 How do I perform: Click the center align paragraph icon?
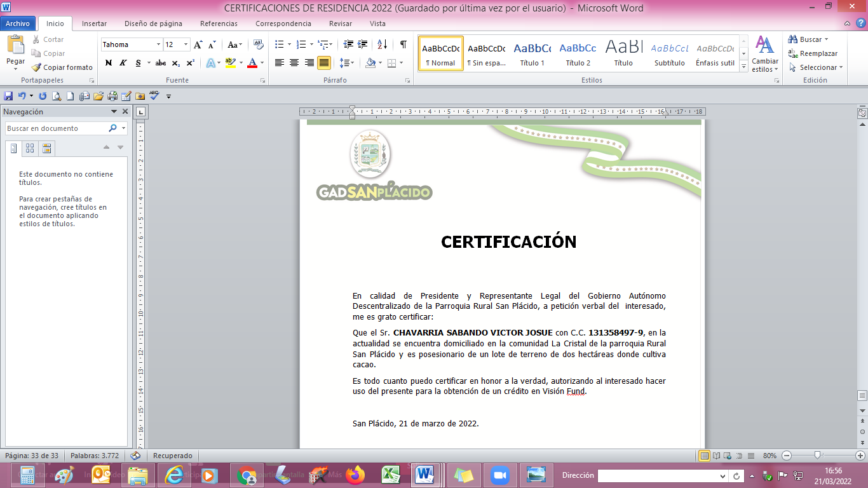(x=294, y=63)
